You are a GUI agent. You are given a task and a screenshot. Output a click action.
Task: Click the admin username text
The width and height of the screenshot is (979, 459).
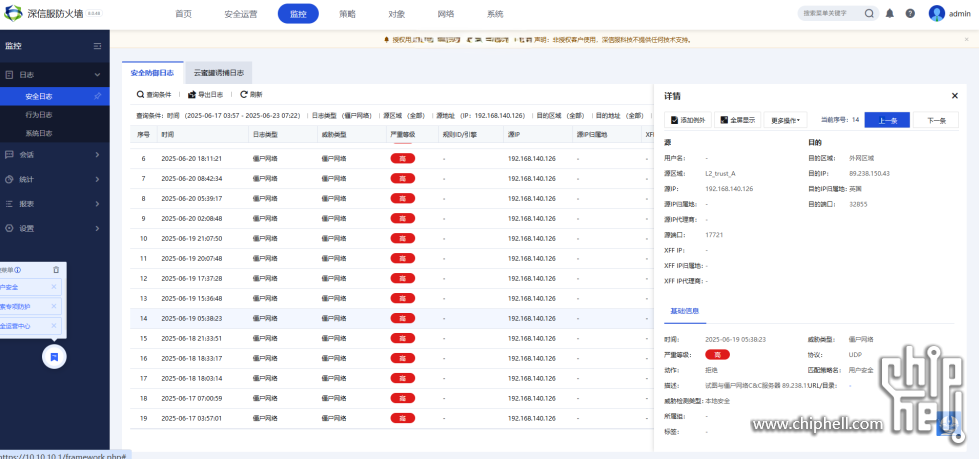point(960,14)
